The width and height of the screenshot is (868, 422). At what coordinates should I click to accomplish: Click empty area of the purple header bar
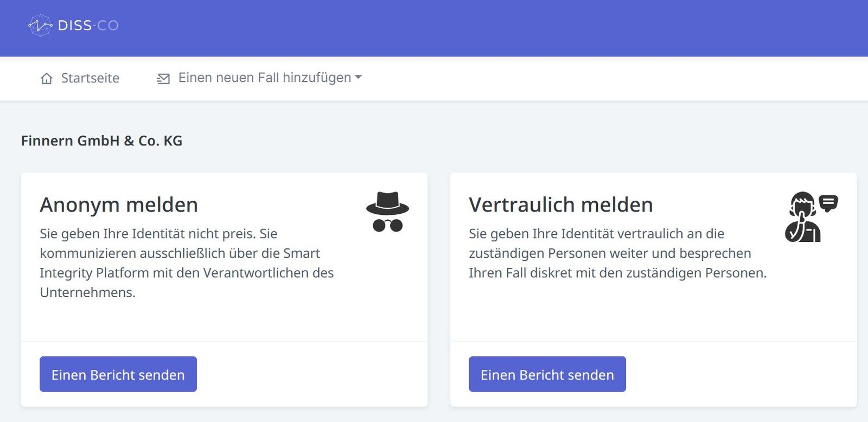pos(488,27)
